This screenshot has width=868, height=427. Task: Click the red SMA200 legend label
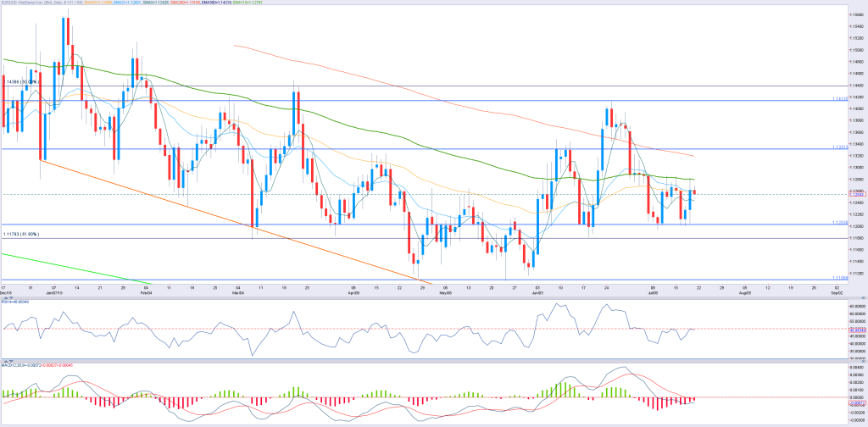coord(185,3)
